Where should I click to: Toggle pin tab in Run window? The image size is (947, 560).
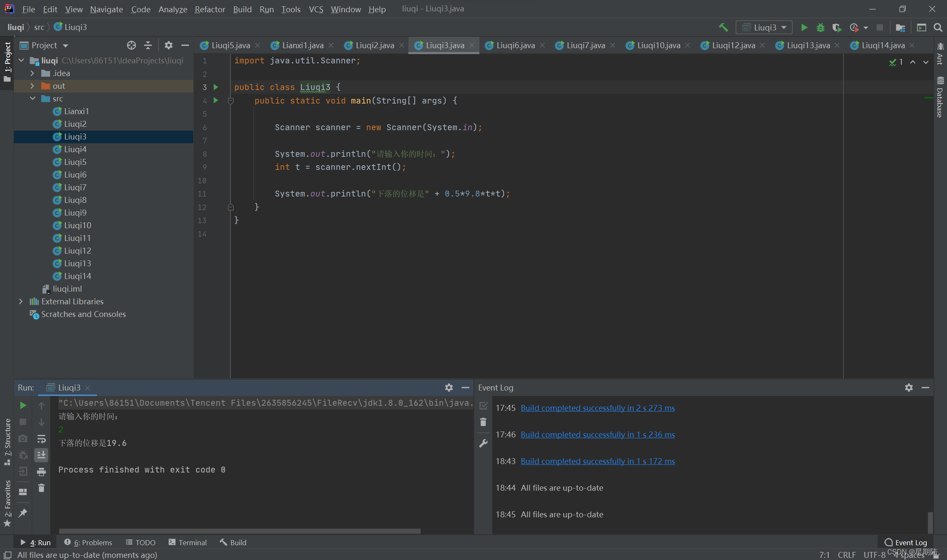[23, 513]
